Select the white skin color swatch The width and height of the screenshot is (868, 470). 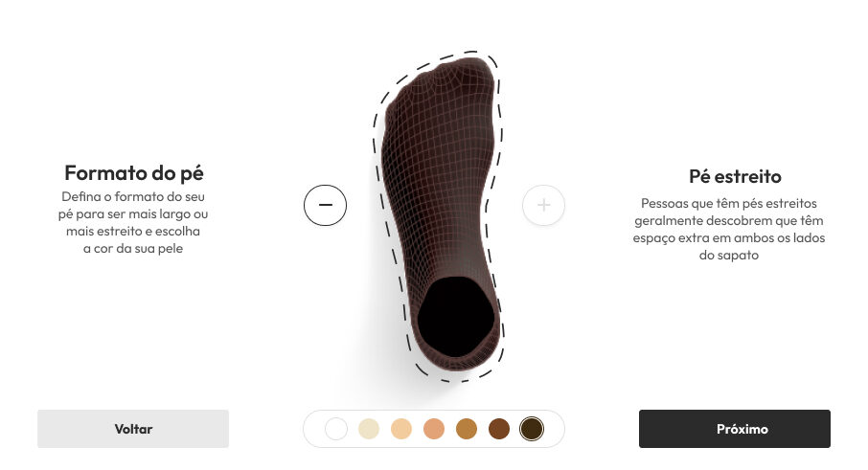tap(336, 429)
